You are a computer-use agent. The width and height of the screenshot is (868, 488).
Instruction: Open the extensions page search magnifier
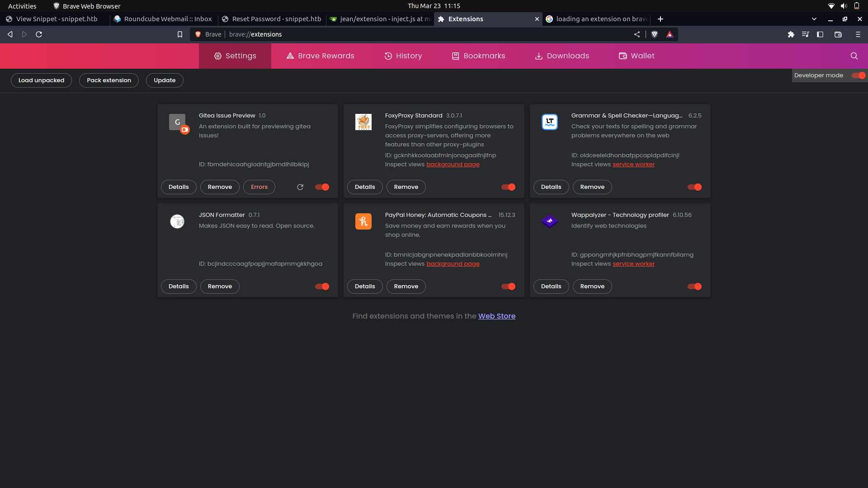click(854, 56)
